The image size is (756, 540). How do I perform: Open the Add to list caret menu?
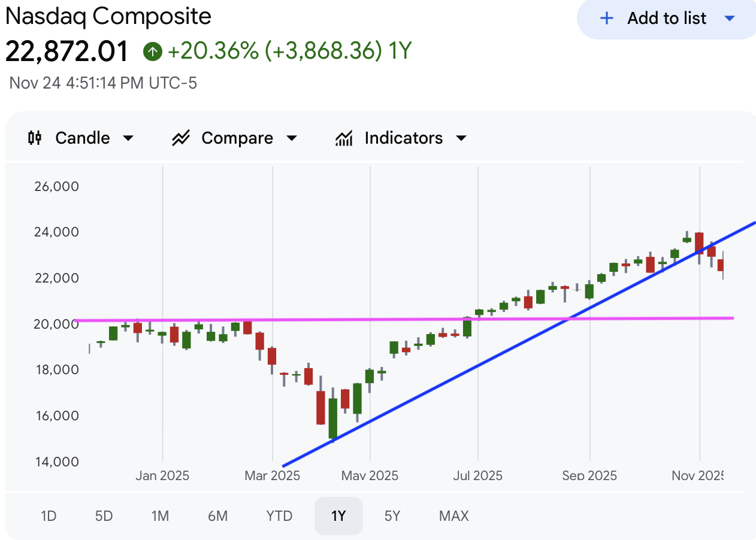[x=729, y=19]
